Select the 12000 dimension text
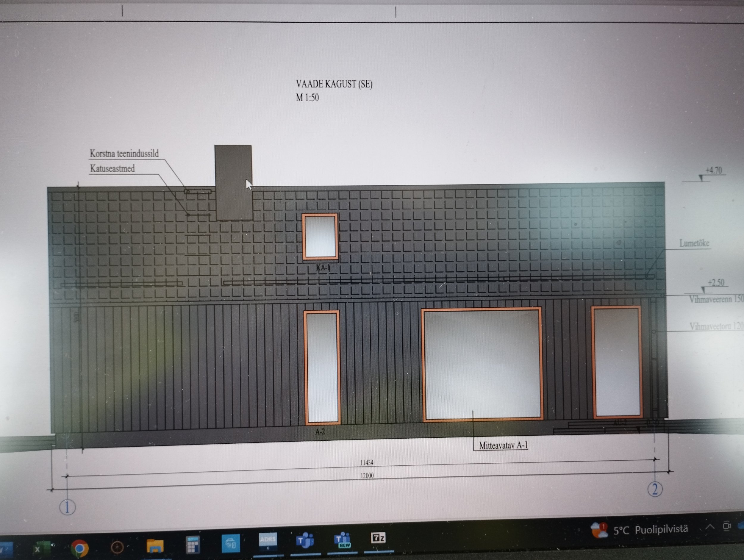744x560 pixels. tap(367, 475)
